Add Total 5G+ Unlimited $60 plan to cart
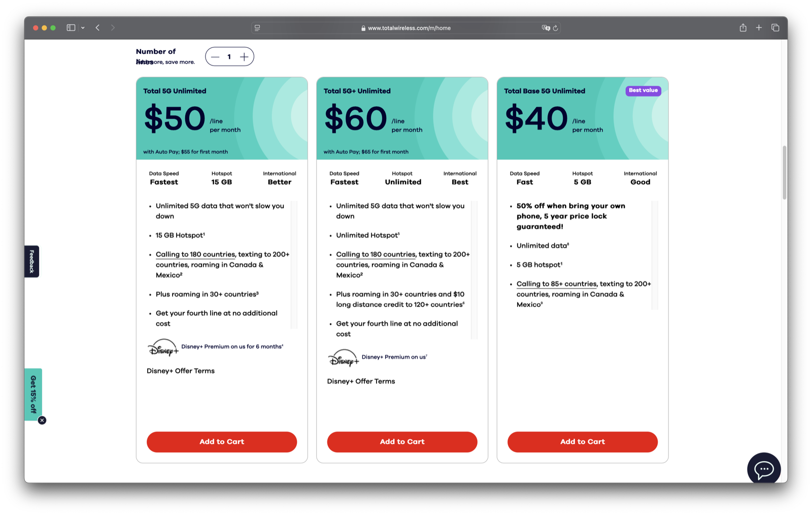Viewport: 812px width, 515px height. tap(402, 442)
